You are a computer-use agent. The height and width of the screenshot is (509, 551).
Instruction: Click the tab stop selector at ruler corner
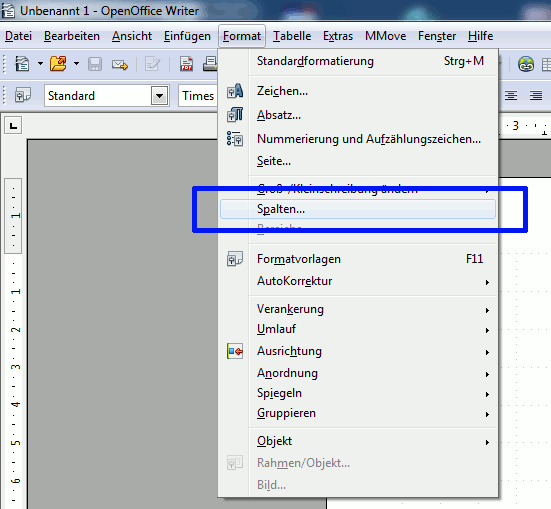(13, 125)
